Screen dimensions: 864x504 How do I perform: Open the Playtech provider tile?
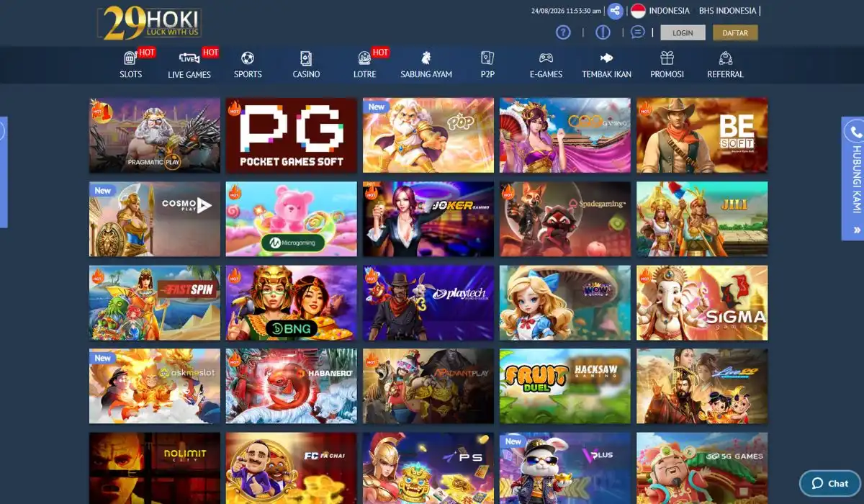pos(428,303)
